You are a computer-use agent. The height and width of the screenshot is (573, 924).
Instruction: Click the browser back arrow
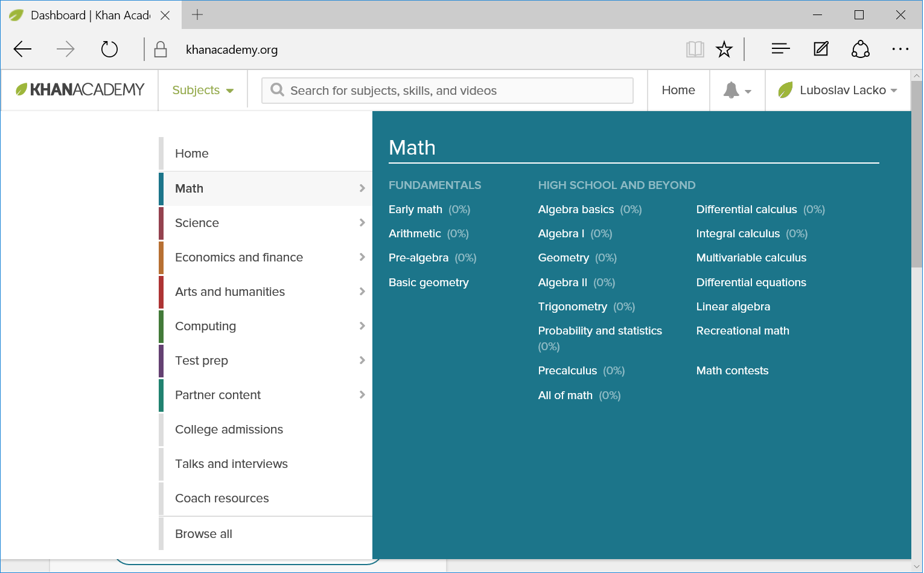tap(23, 50)
